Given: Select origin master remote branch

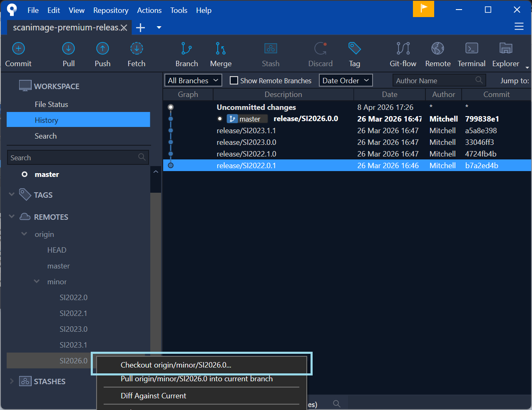Looking at the screenshot, I should [58, 266].
